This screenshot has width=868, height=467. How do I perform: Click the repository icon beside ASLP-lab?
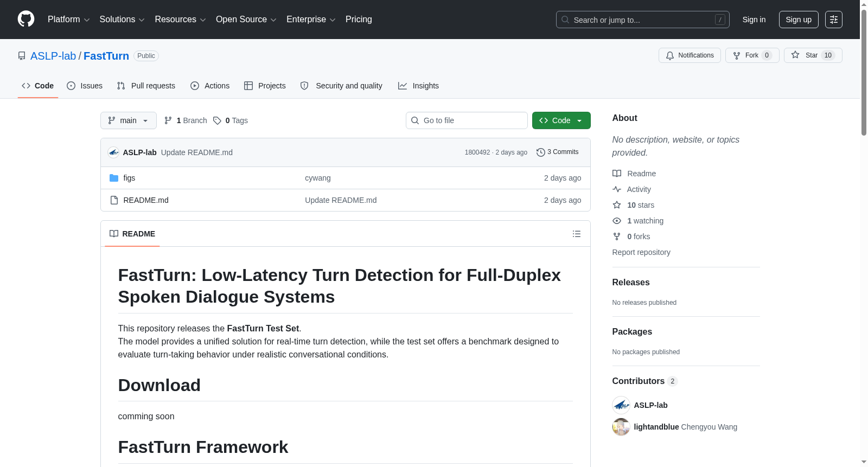coord(22,56)
